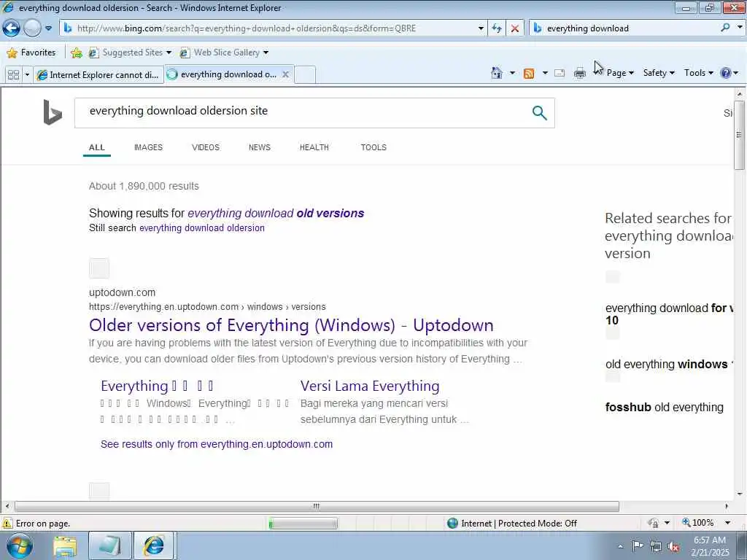Screen dimensions: 747x560
Task: Switch to HEALTH results tab
Action: tap(314, 147)
